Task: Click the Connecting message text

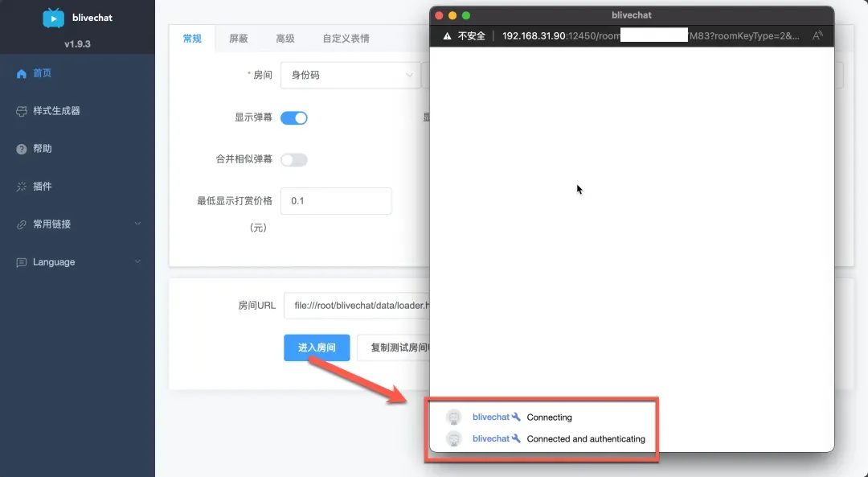Action: (549, 417)
